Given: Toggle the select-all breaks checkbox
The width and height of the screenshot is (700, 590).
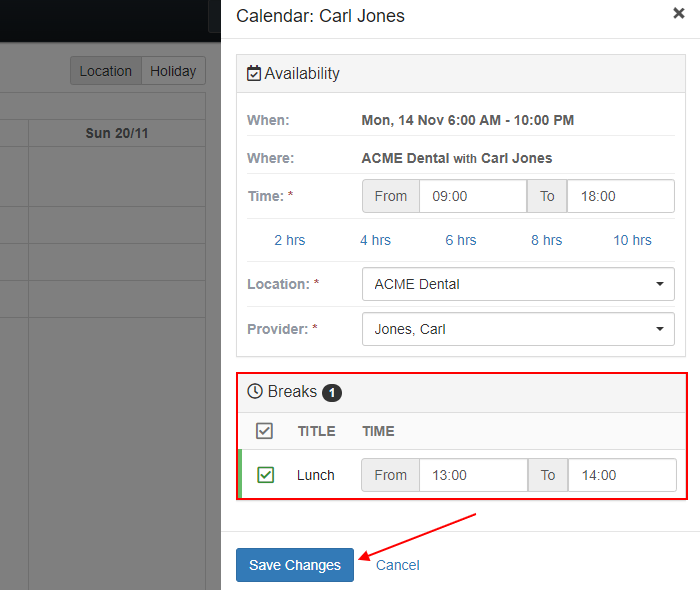Looking at the screenshot, I should coord(264,431).
